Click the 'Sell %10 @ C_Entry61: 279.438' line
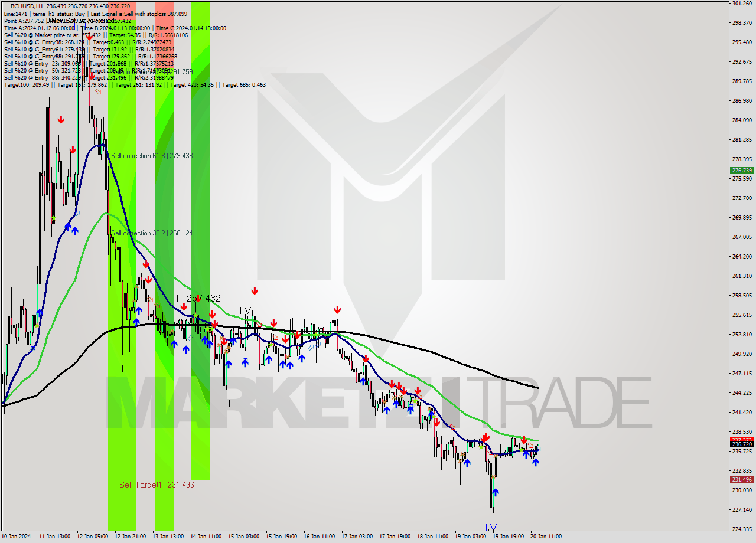 point(90,49)
